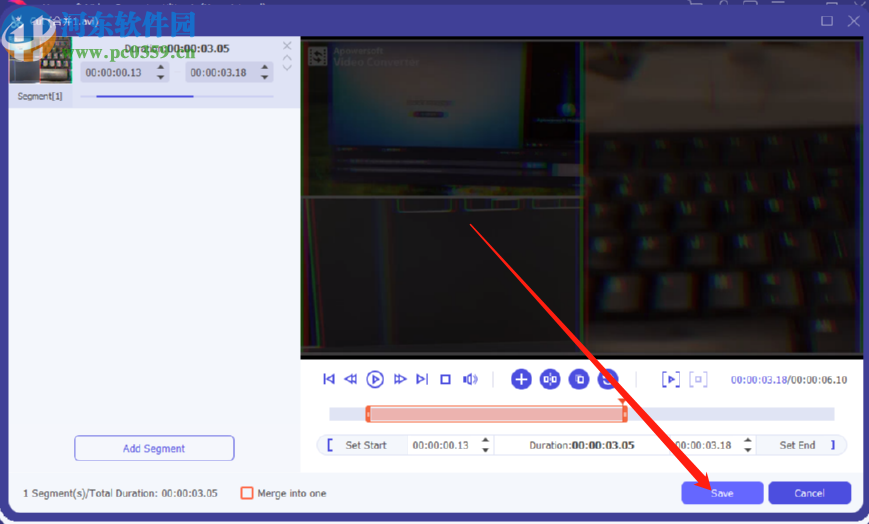869x524 pixels.
Task: Increase segment list start time 00:00:00.13
Action: (161, 67)
